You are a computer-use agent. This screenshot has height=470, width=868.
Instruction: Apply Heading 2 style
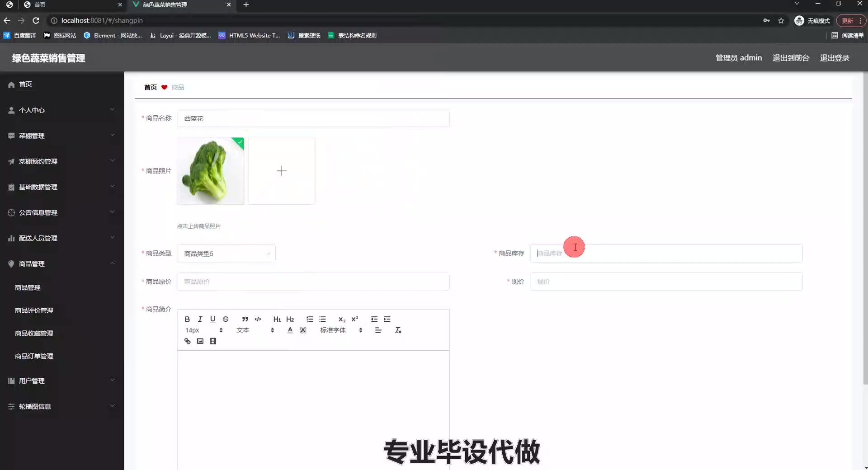(x=290, y=319)
